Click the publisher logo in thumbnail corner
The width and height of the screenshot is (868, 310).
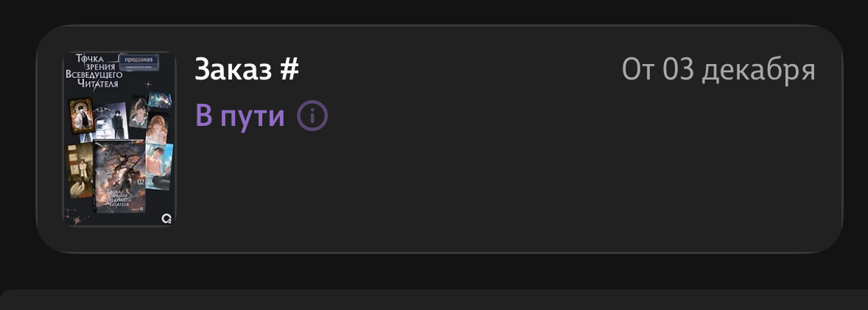click(x=167, y=218)
